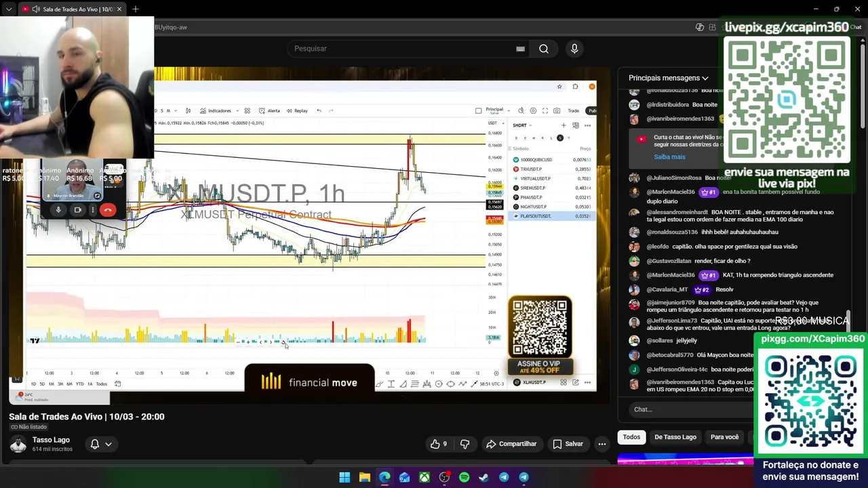Open Indicadores menu in chart toolbar
868x488 pixels.
click(215, 110)
